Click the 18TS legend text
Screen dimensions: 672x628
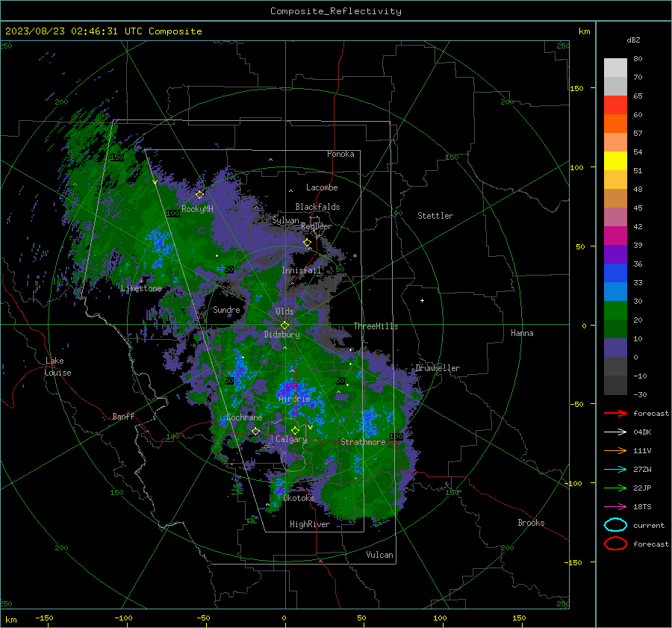point(642,507)
